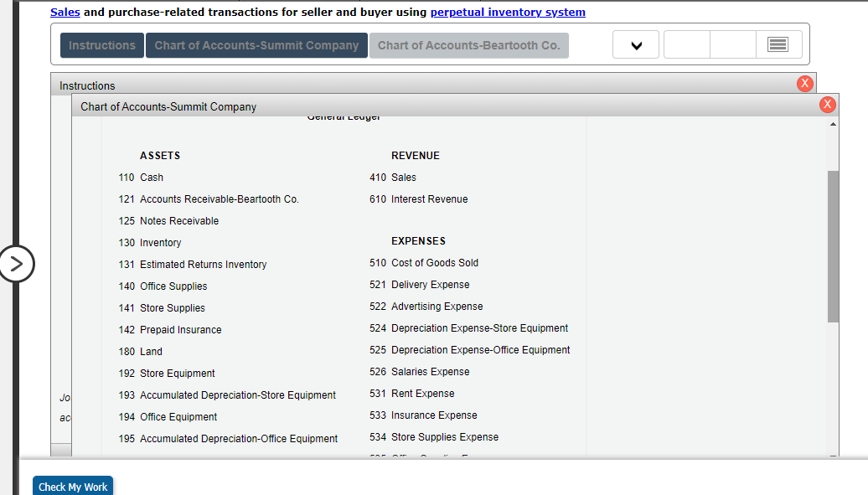Follow the Sales hyperlink
The height and width of the screenshot is (495, 868).
point(65,12)
